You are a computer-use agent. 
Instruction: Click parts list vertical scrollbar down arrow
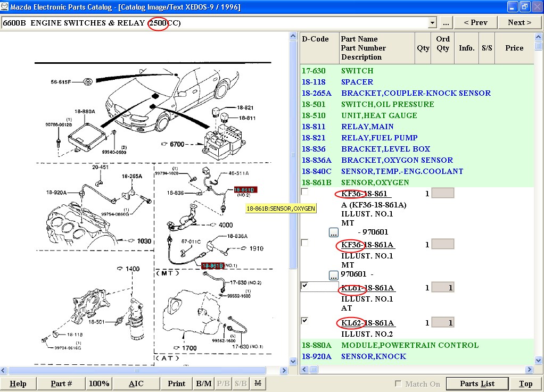[x=538, y=361]
